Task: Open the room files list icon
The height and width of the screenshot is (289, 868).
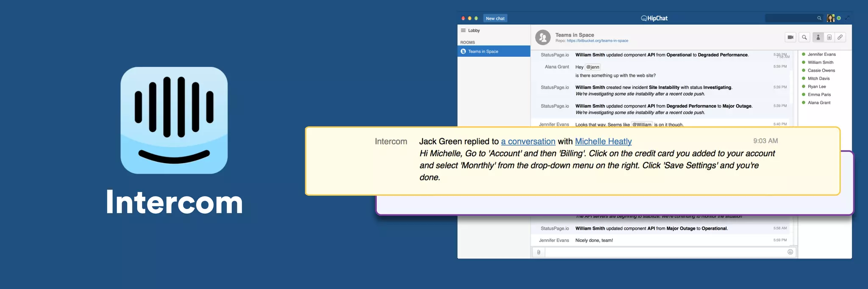Action: point(829,37)
